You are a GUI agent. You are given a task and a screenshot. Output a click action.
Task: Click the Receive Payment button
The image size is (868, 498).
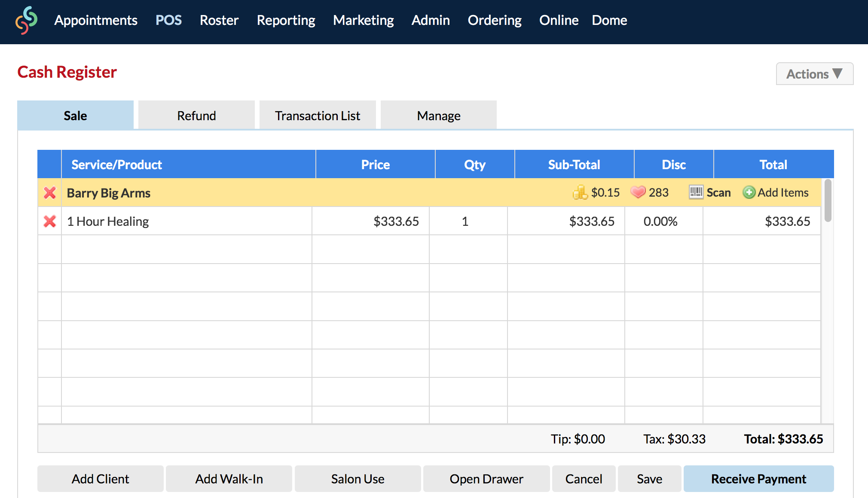758,479
